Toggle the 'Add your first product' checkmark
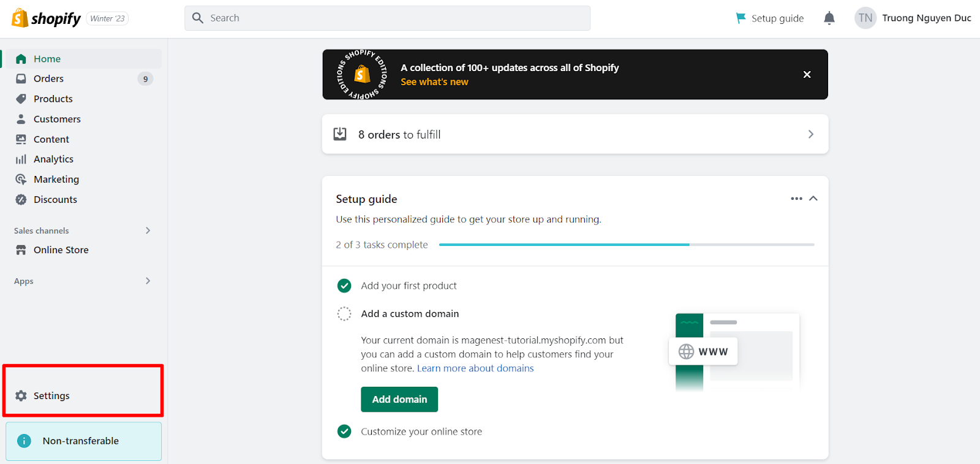This screenshot has width=980, height=464. 344,286
